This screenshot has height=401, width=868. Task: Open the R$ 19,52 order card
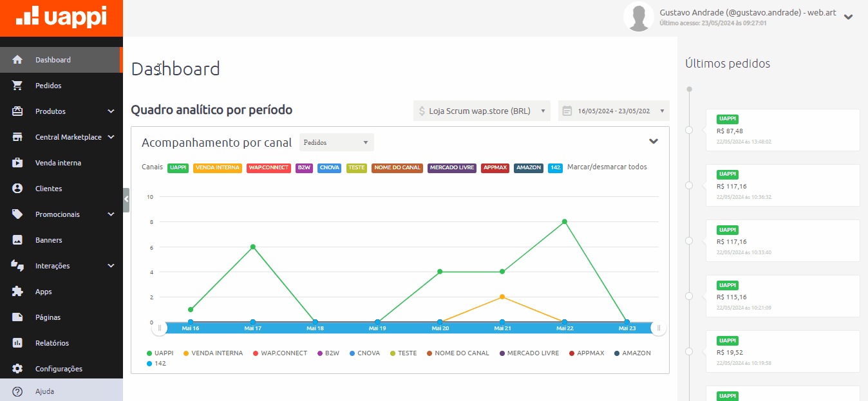pyautogui.click(x=783, y=351)
